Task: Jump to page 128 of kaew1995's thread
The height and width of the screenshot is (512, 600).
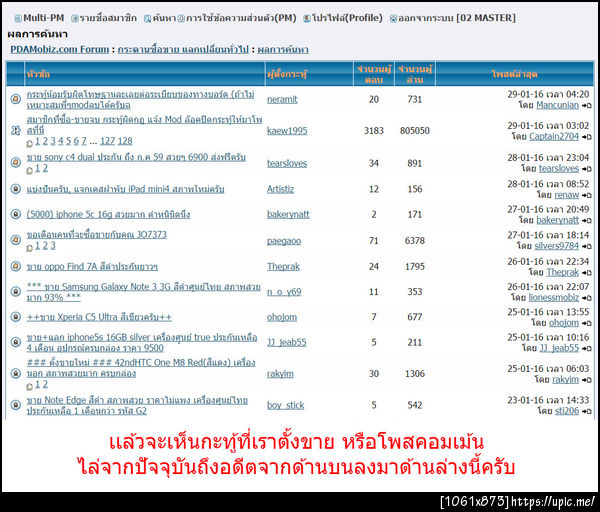Action: tap(125, 141)
